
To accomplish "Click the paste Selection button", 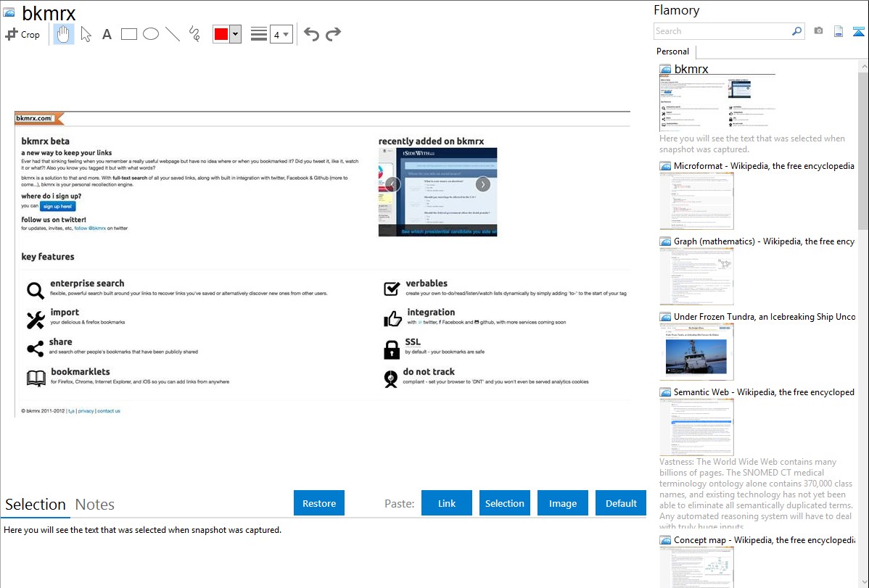I will 504,503.
